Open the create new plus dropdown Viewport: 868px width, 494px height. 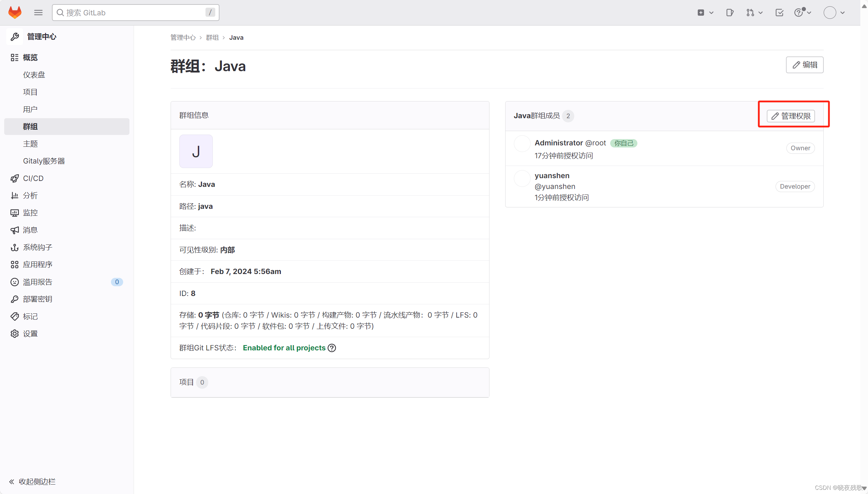point(705,13)
